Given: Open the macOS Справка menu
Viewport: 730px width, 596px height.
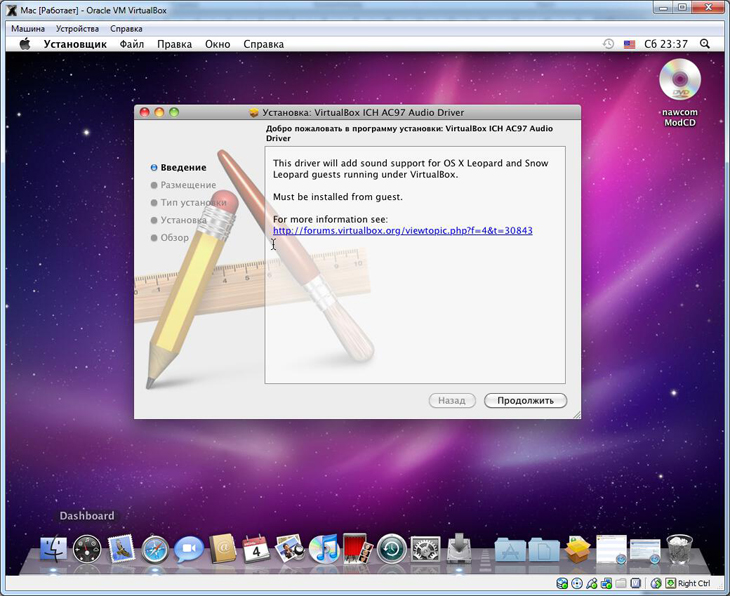Looking at the screenshot, I should 264,44.
